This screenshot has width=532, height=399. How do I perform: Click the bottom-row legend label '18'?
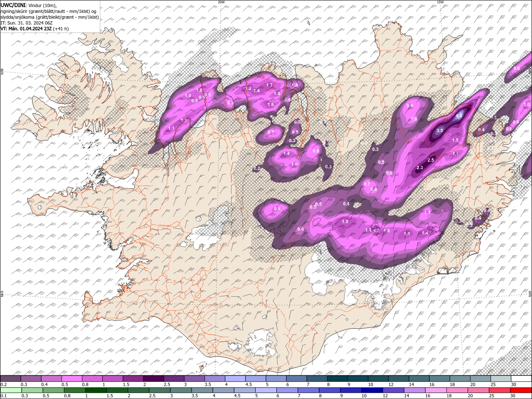click(x=448, y=396)
